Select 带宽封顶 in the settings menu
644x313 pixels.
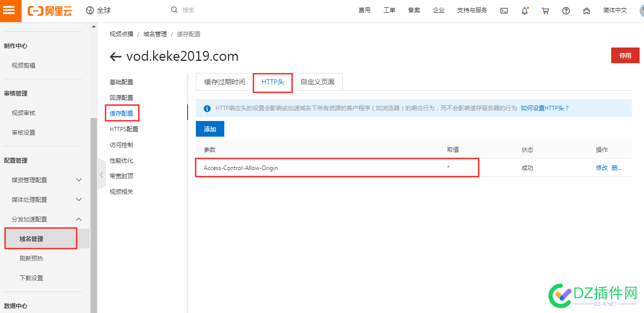tap(121, 176)
